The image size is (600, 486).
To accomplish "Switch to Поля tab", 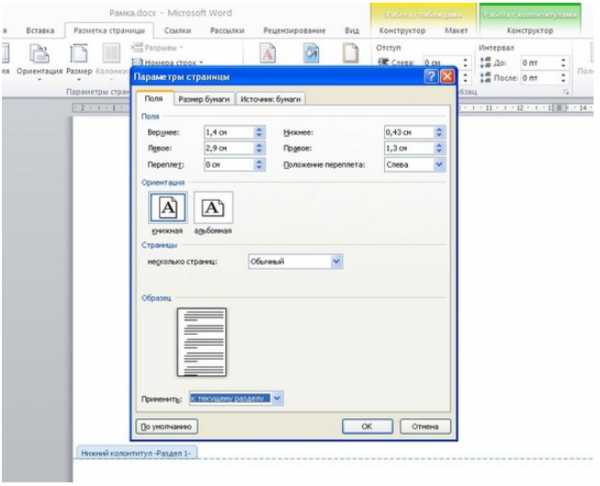I will click(154, 99).
